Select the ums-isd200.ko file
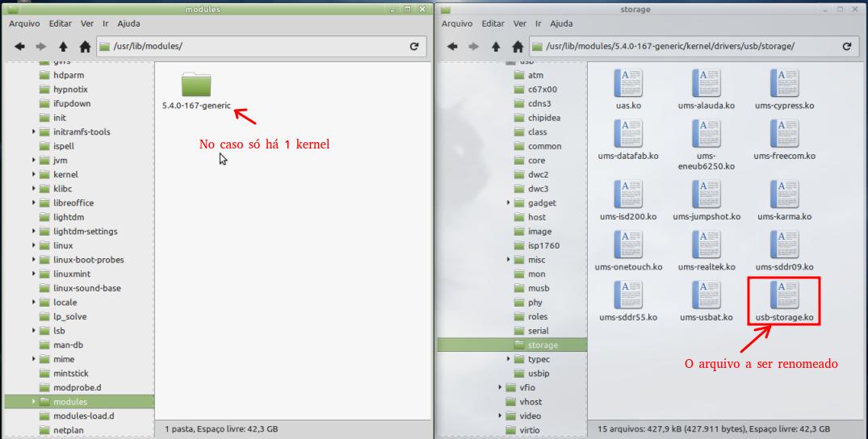The height and width of the screenshot is (439, 868). 628,201
